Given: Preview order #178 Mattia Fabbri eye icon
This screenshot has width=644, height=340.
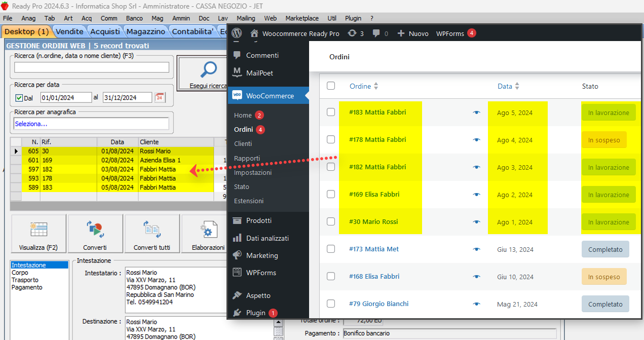Looking at the screenshot, I should [476, 140].
